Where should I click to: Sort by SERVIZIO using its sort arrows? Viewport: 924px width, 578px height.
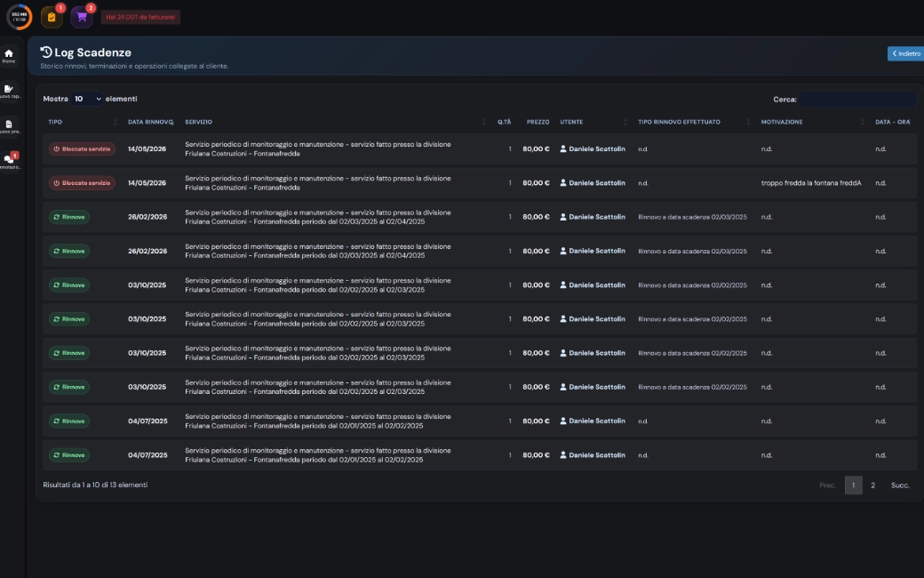pos(484,122)
